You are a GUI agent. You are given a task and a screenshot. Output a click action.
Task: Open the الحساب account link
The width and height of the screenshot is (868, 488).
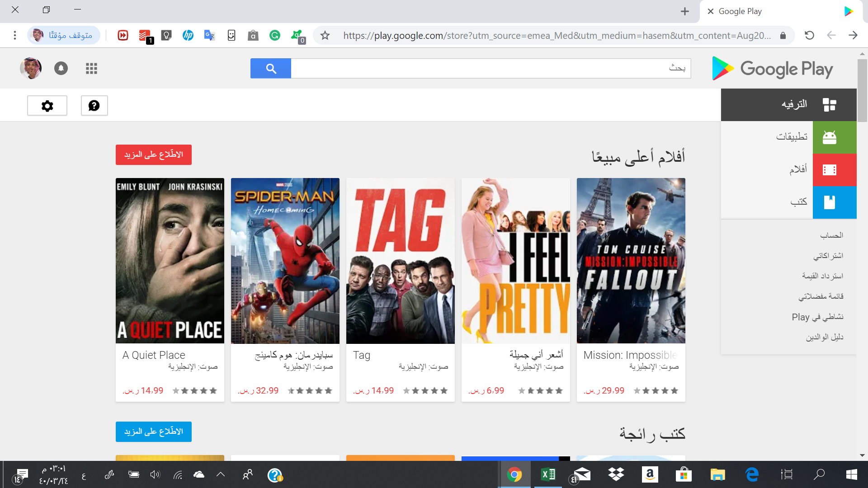832,235
